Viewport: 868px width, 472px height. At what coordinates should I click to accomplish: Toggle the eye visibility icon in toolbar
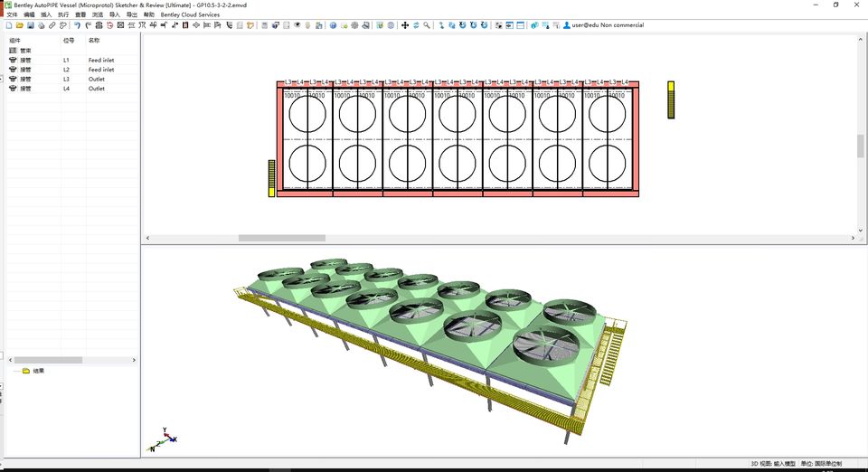[x=297, y=25]
